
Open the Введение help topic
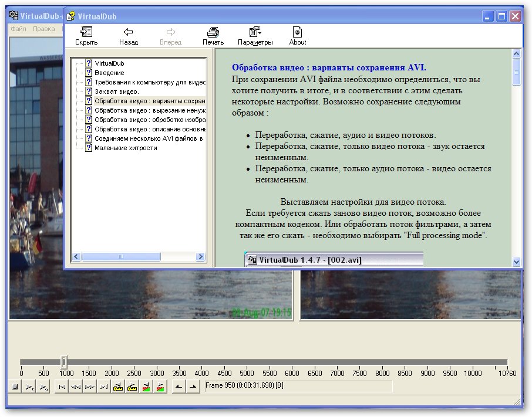pos(109,73)
